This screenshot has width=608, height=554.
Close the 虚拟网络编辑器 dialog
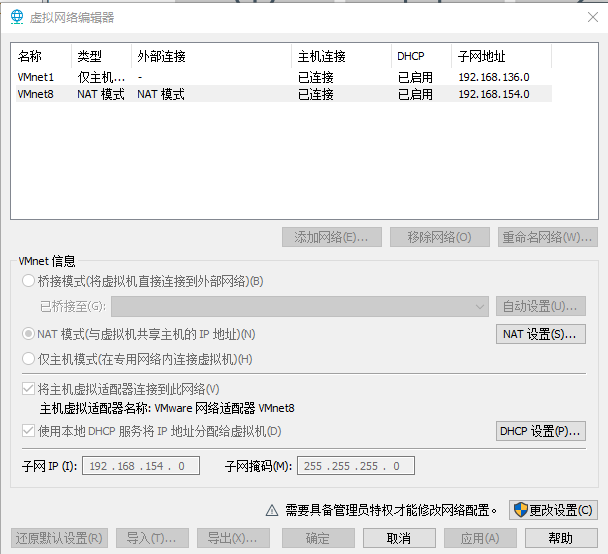pyautogui.click(x=592, y=17)
